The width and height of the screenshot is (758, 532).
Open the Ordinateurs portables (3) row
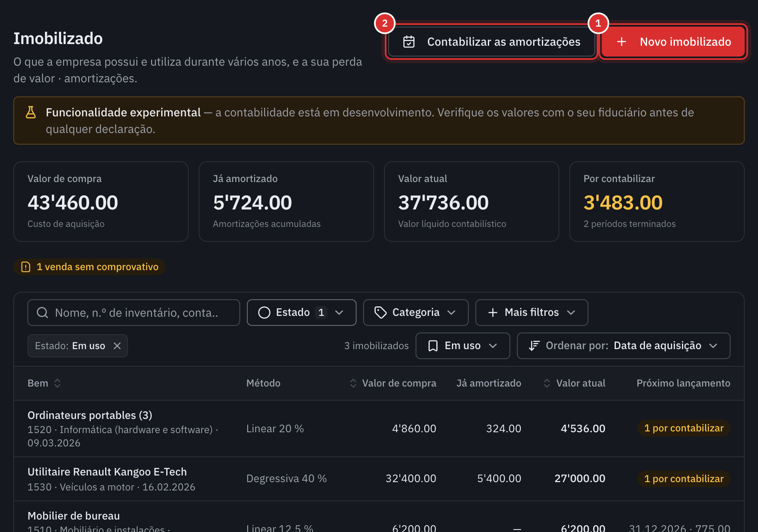(379, 429)
